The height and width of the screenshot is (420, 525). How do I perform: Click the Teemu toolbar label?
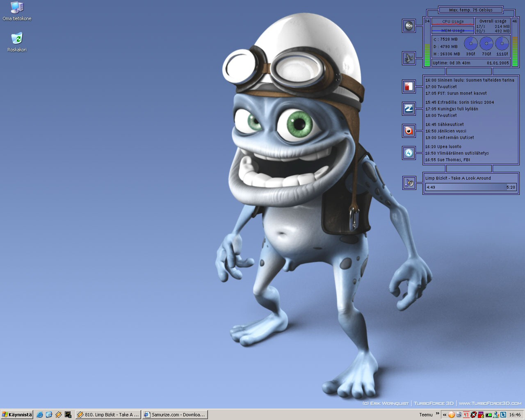(426, 415)
